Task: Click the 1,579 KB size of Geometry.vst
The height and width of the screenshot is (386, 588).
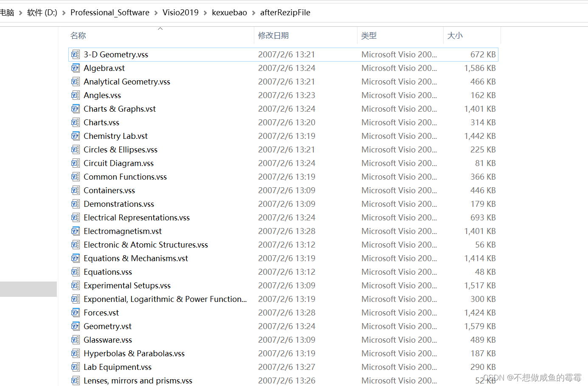Action: (480, 326)
